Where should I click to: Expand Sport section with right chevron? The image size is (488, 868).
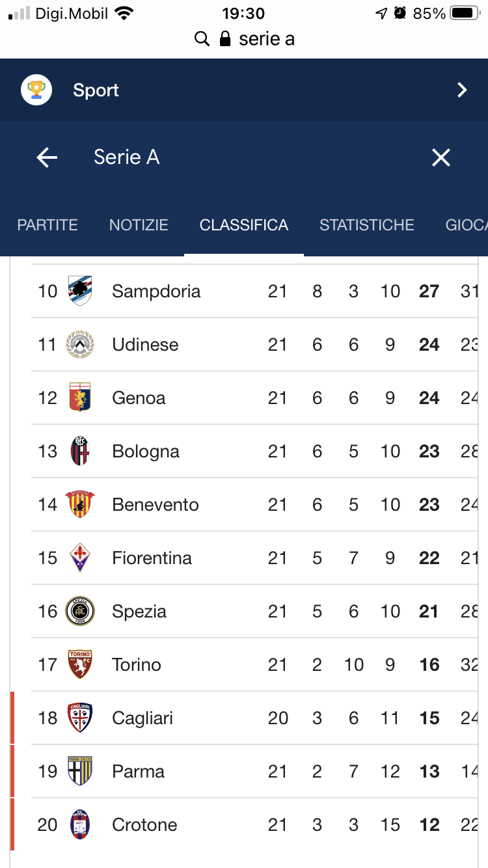pyautogui.click(x=462, y=90)
